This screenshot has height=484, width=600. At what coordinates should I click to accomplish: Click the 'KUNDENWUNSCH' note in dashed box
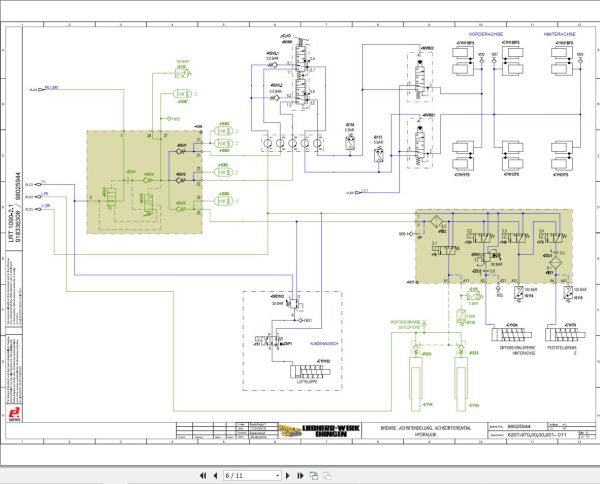pos(324,344)
